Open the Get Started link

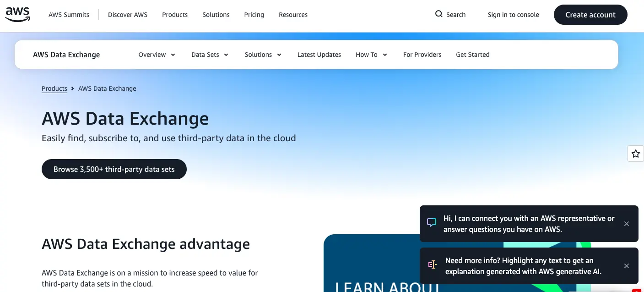tap(473, 55)
